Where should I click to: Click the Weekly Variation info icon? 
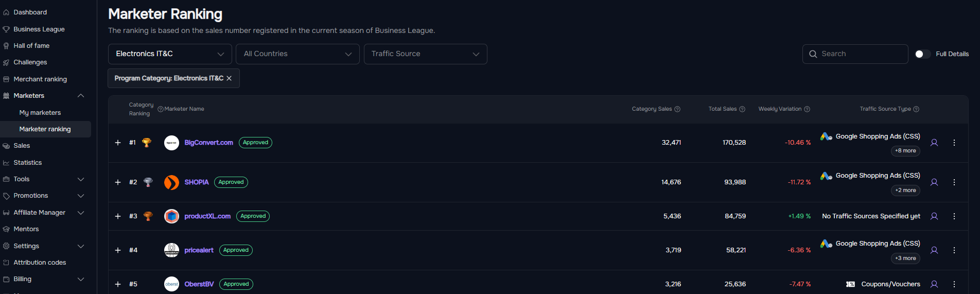tap(807, 109)
